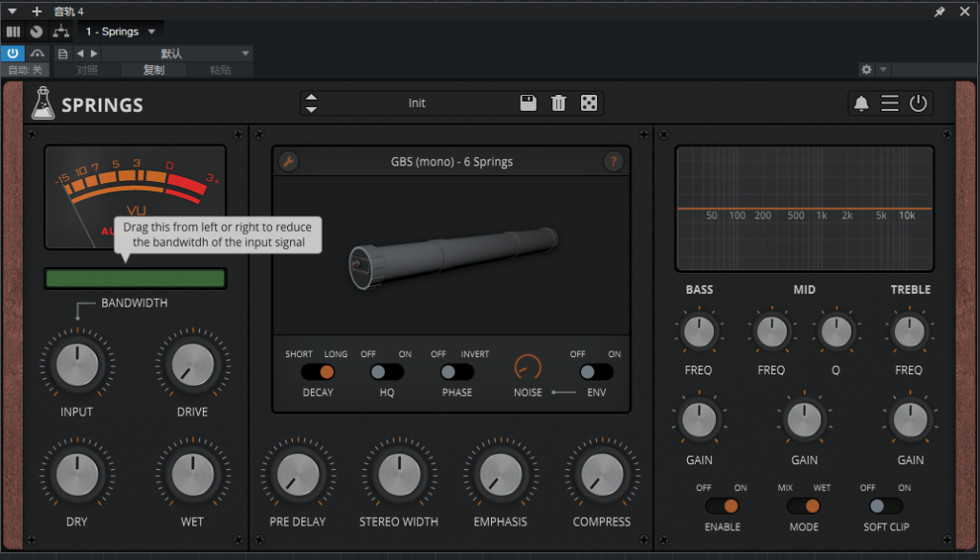Click the BASS FREQ knob
The image size is (980, 560).
(699, 331)
